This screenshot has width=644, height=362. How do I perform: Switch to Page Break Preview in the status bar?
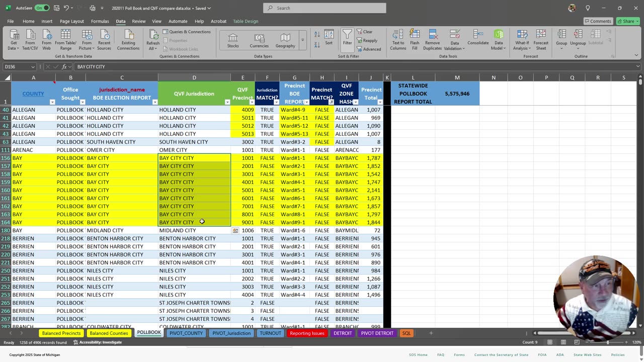tap(578, 342)
